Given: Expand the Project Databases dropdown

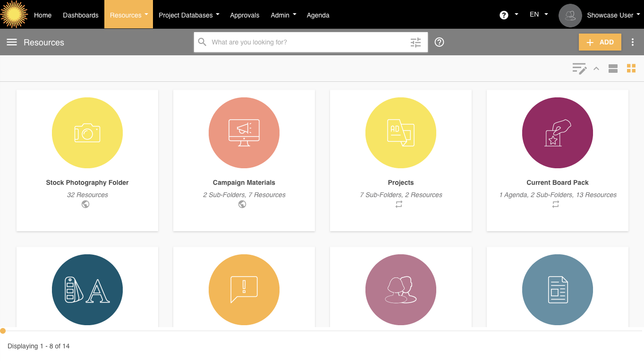Looking at the screenshot, I should (189, 15).
